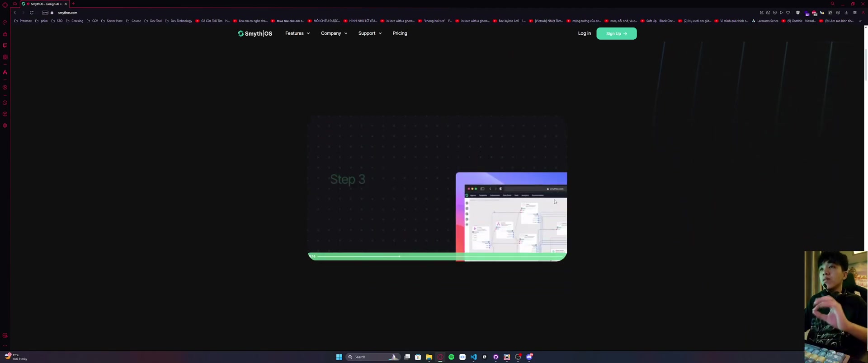Open the Bae kajima Lofi bookmark
868x363 pixels.
coord(509,21)
